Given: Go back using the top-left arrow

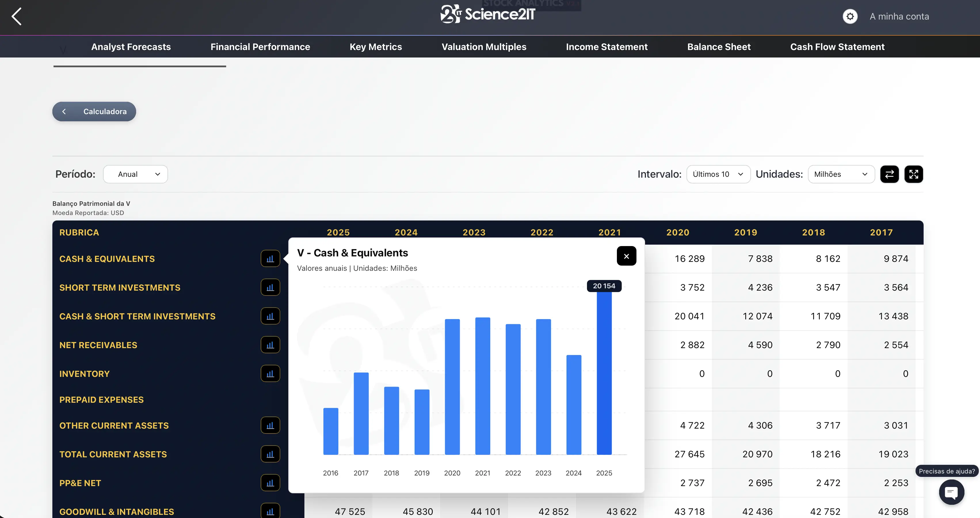Looking at the screenshot, I should [16, 16].
